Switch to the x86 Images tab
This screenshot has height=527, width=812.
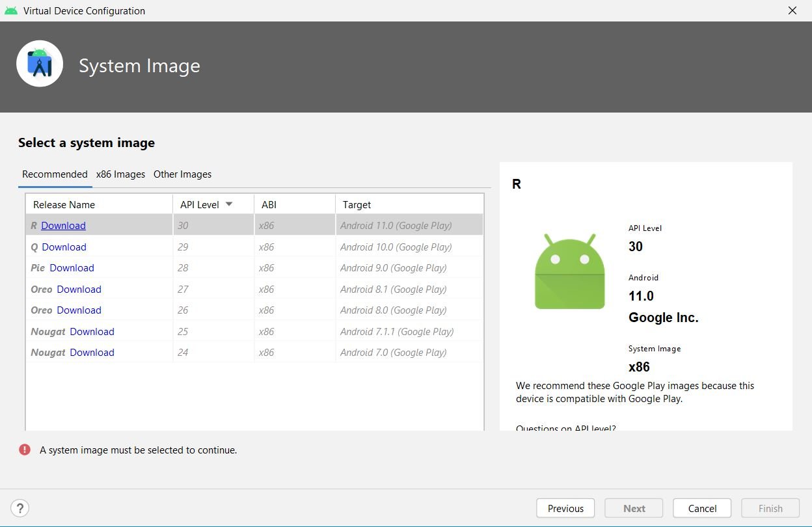coord(120,174)
